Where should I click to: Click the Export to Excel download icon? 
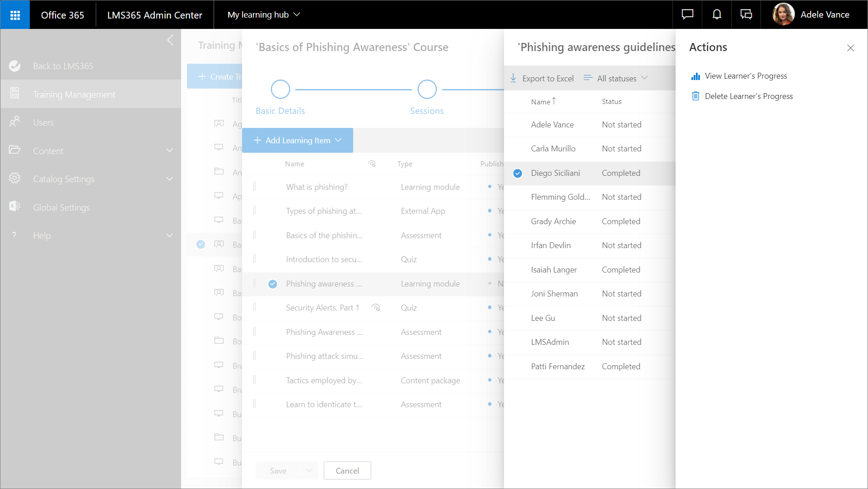point(513,78)
